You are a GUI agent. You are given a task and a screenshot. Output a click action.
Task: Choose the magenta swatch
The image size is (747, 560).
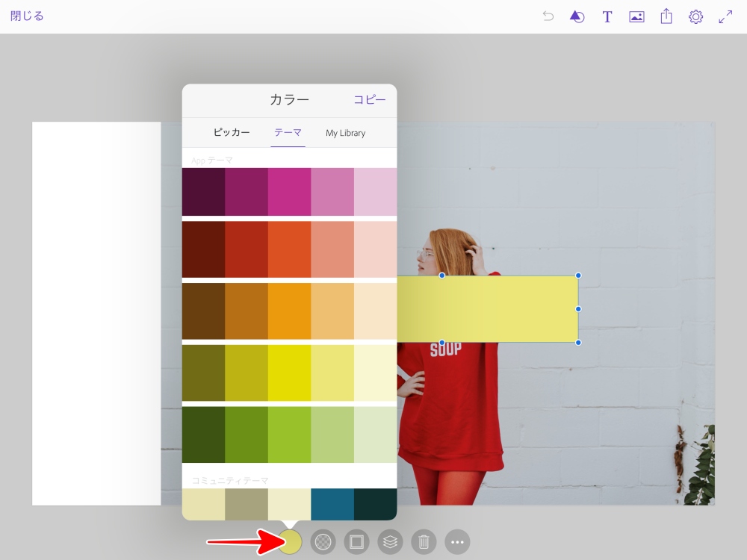[290, 192]
